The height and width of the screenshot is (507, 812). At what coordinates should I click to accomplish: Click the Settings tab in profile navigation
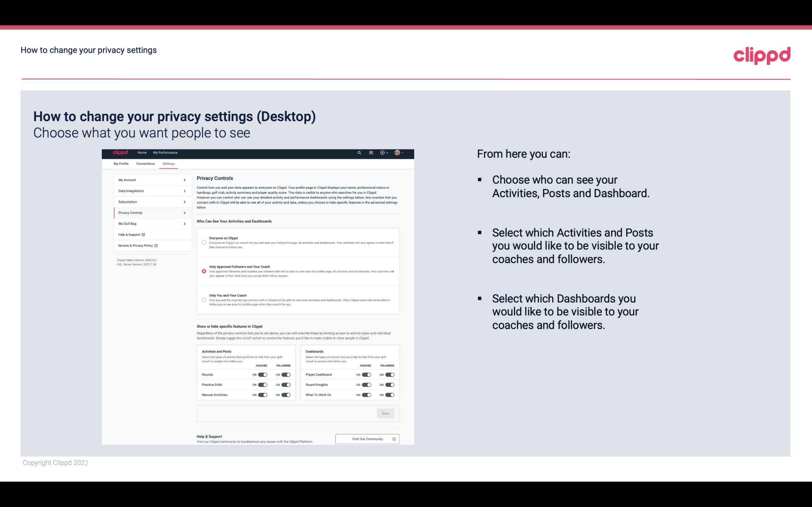point(168,163)
